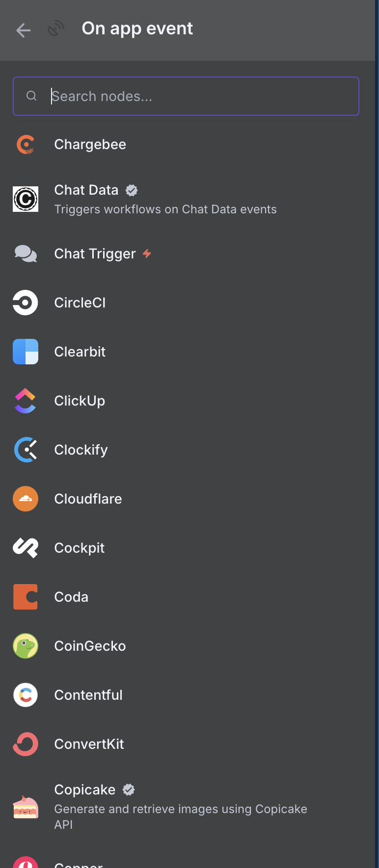Click the verified badge beside Chat Data
379x868 pixels.
pyautogui.click(x=132, y=190)
